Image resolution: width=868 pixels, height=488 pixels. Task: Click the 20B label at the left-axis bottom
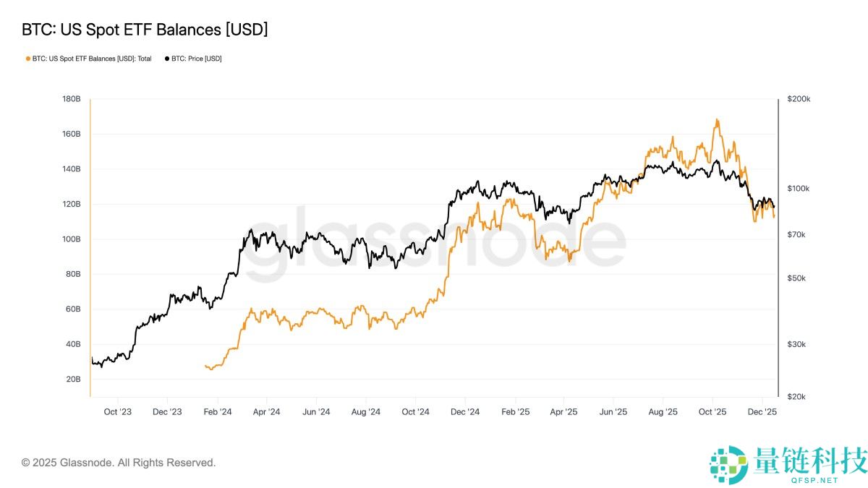[x=72, y=380]
